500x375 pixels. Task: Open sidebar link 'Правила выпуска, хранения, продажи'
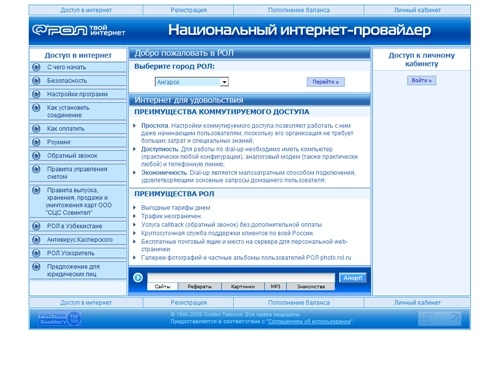coord(79,201)
